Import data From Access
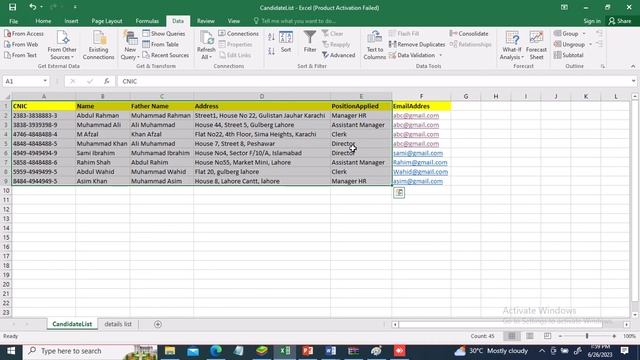Image resolution: width=640 pixels, height=360 pixels. 24,33
